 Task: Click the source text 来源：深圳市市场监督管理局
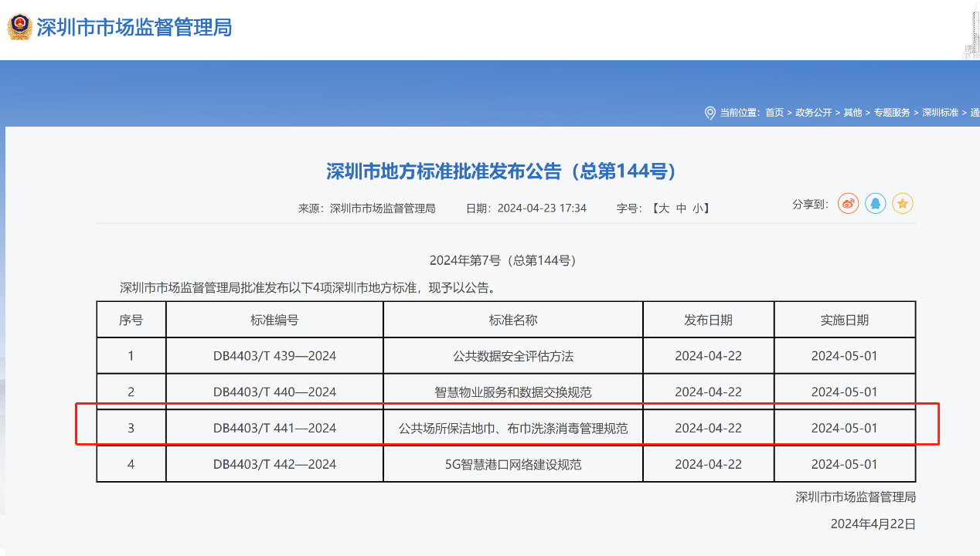coord(367,208)
